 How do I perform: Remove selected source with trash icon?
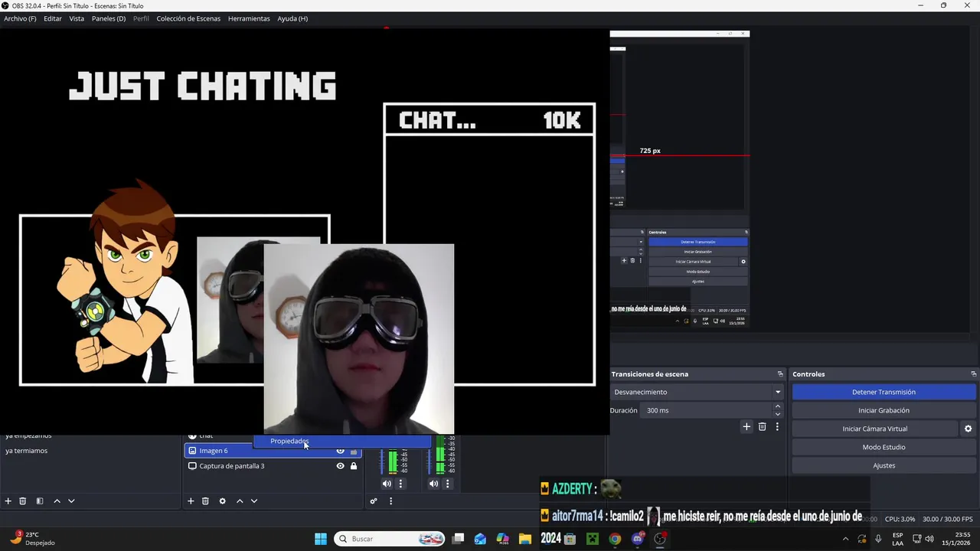205,501
